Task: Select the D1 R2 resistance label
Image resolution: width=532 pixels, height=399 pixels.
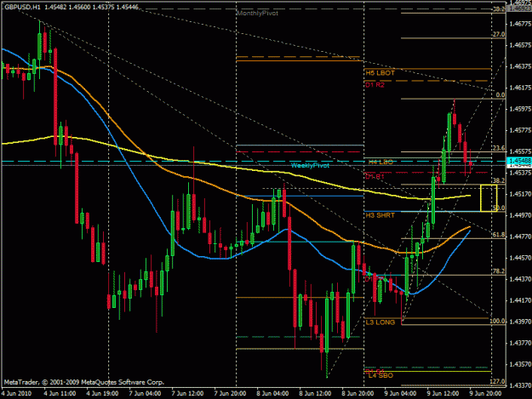Action: [x=375, y=85]
